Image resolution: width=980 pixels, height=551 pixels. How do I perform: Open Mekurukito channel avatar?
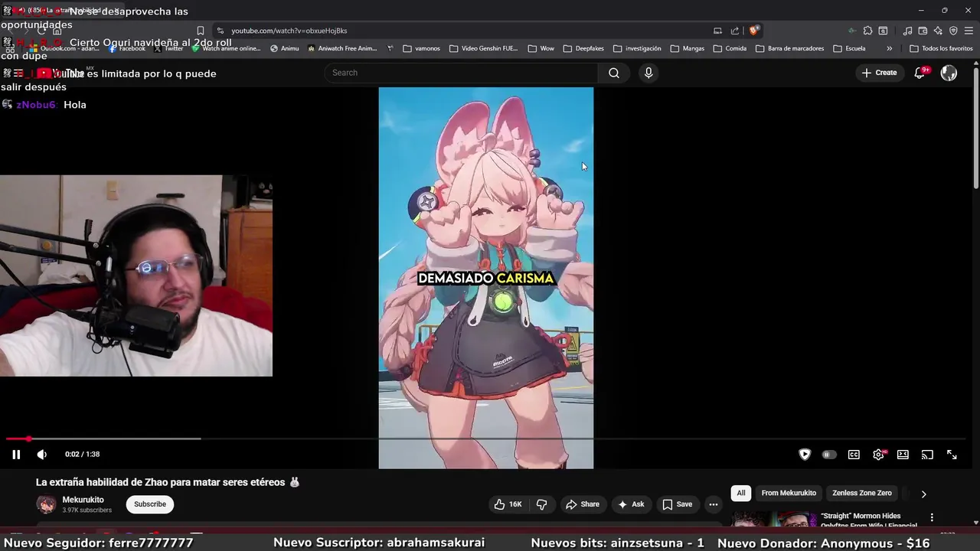47,504
